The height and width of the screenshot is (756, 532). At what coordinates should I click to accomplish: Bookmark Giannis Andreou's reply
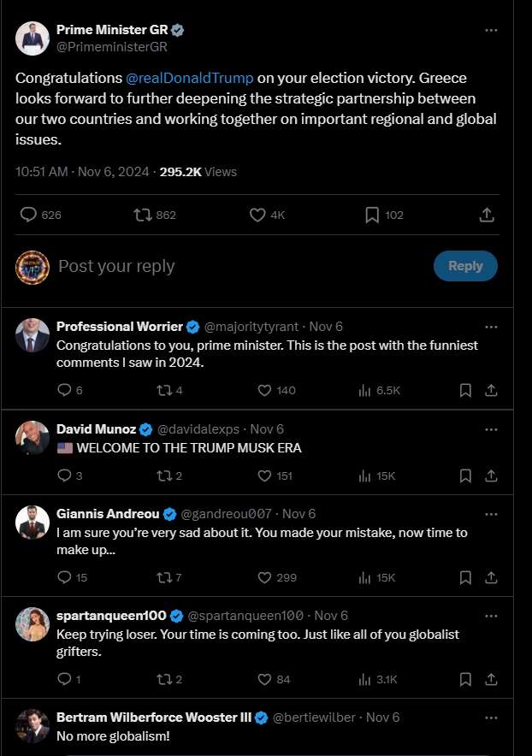click(x=465, y=577)
